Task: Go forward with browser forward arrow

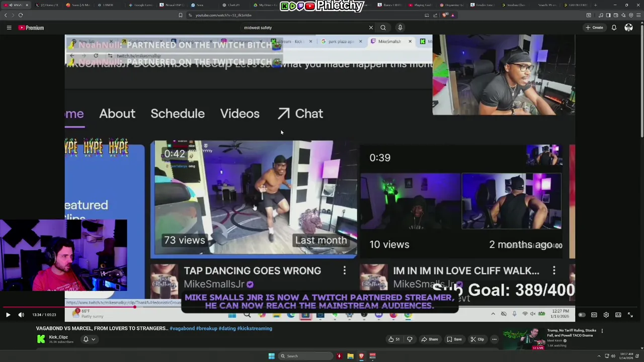Action: [13, 15]
